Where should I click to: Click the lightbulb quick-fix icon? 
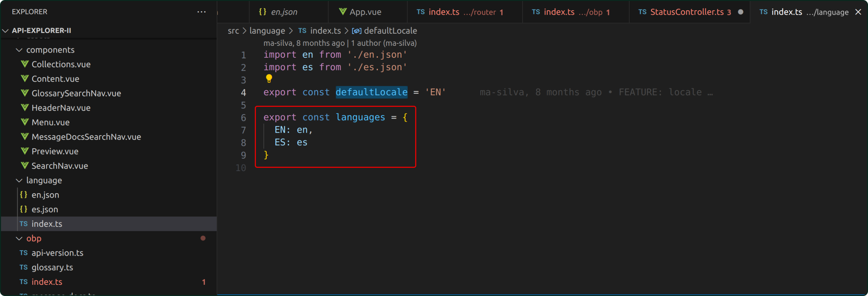pyautogui.click(x=269, y=79)
